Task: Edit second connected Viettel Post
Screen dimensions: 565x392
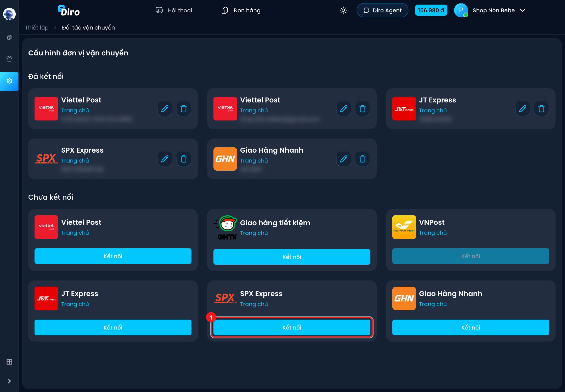Action: coord(344,109)
